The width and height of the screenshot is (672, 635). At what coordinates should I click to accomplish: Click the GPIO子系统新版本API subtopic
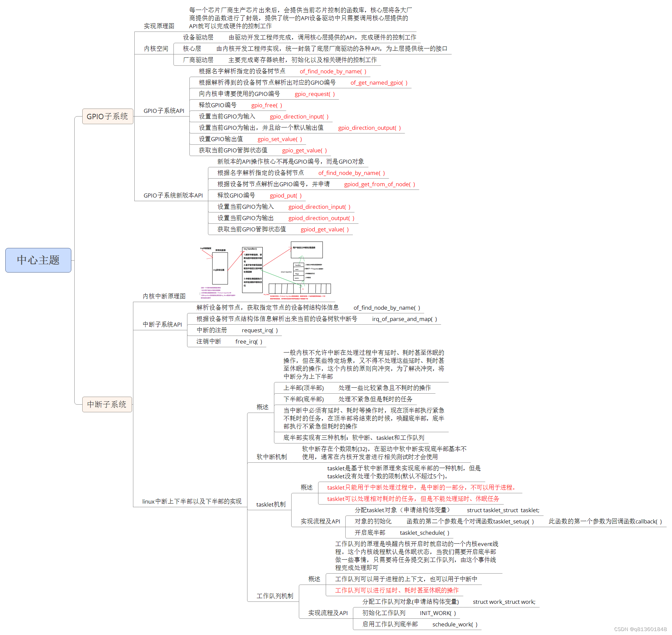pyautogui.click(x=173, y=195)
